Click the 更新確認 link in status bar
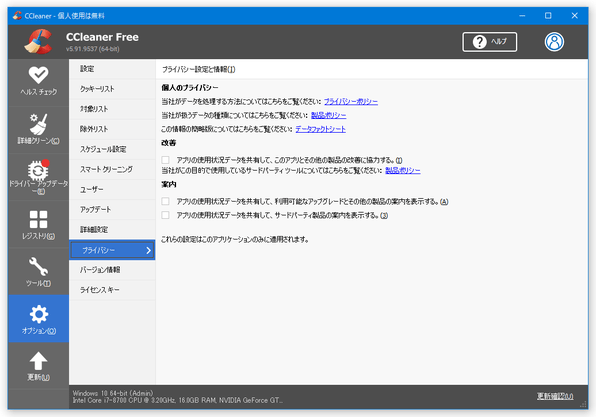Screen dimensions: 596x417 555,396
